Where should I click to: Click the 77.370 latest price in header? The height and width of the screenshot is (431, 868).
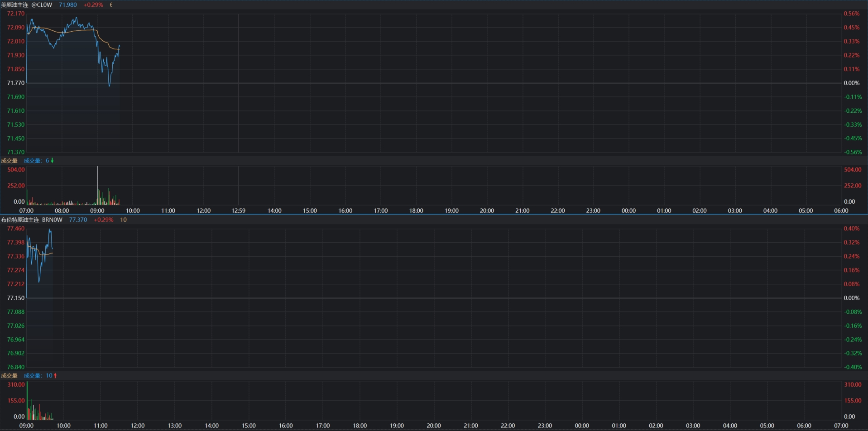[78, 220]
